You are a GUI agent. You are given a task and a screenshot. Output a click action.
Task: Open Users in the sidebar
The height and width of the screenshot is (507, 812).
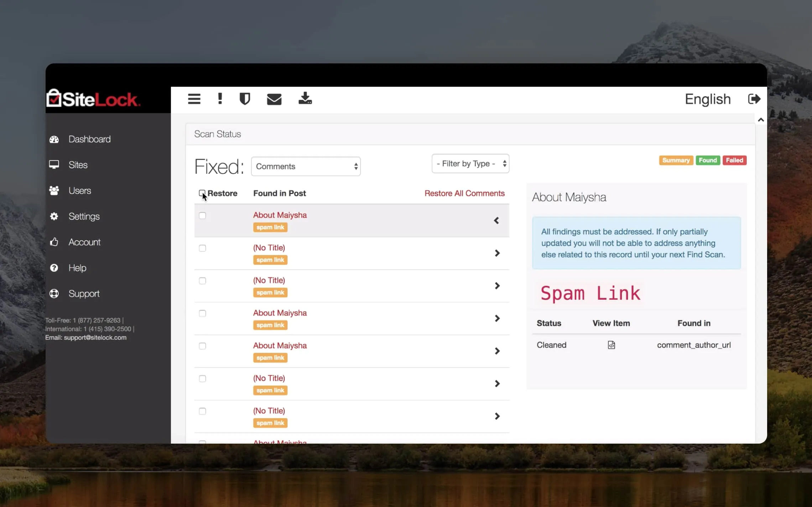pyautogui.click(x=80, y=190)
